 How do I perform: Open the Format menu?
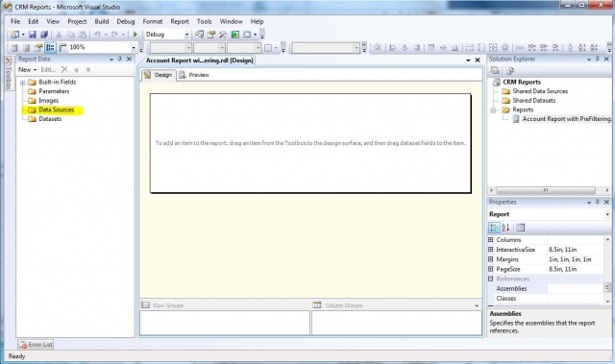(x=153, y=21)
